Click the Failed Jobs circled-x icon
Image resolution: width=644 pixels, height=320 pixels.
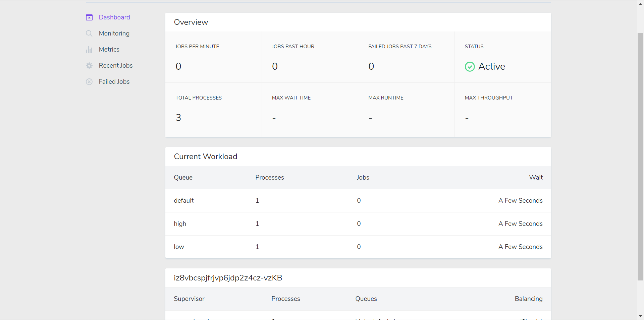pyautogui.click(x=89, y=82)
